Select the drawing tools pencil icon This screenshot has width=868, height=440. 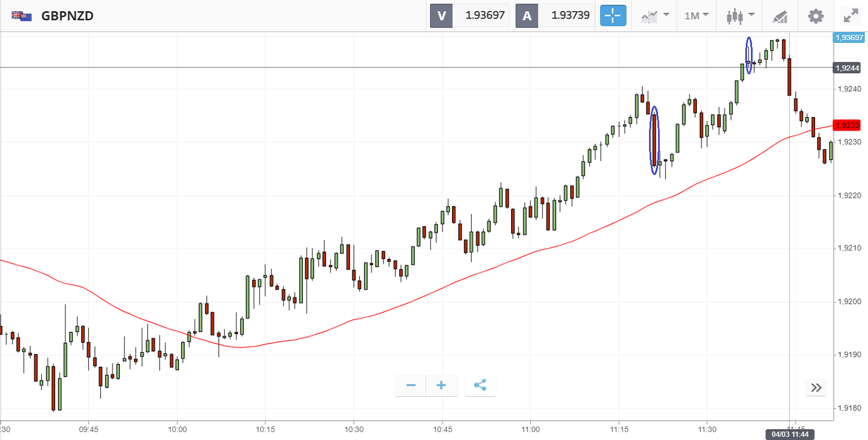tap(780, 16)
